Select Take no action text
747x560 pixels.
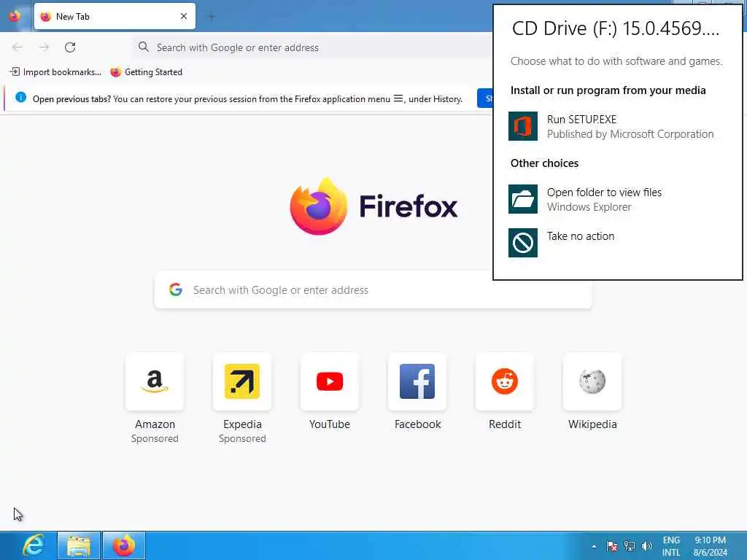(x=580, y=236)
